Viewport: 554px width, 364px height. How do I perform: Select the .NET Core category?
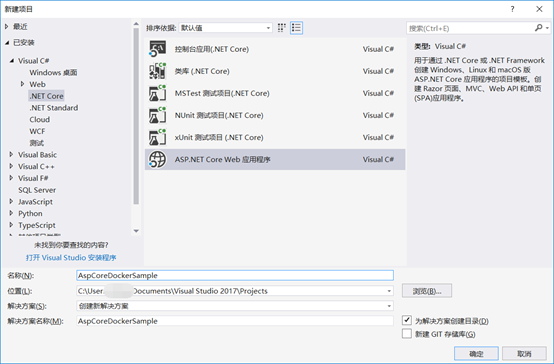pos(46,96)
